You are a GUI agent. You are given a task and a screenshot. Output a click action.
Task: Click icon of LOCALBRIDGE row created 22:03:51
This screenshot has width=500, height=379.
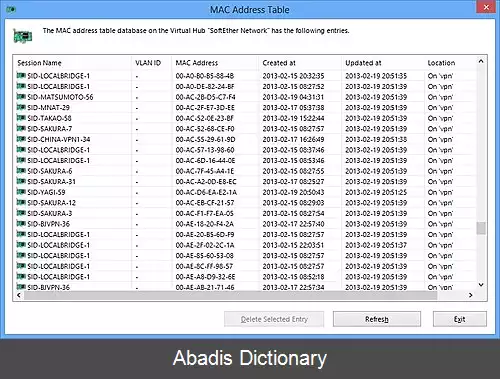[x=21, y=245]
